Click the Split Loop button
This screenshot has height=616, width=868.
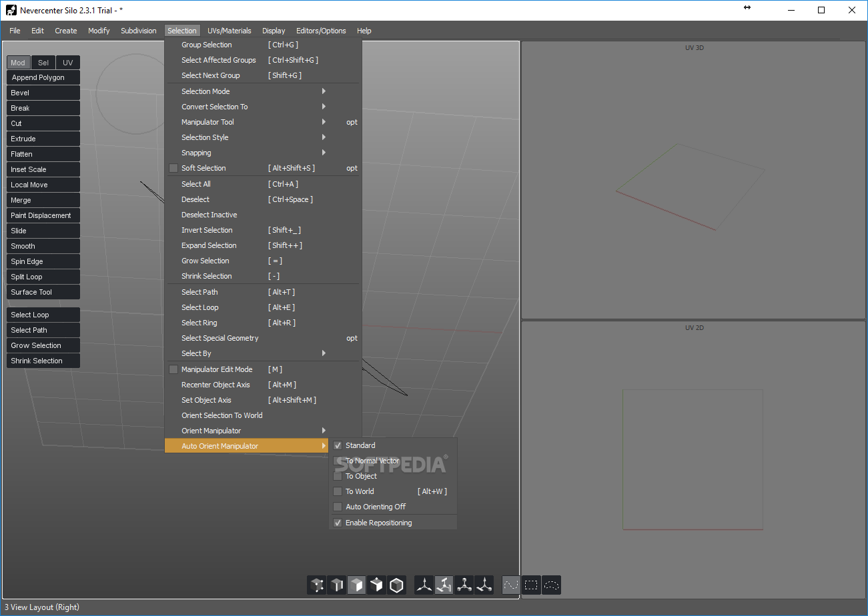coord(43,277)
